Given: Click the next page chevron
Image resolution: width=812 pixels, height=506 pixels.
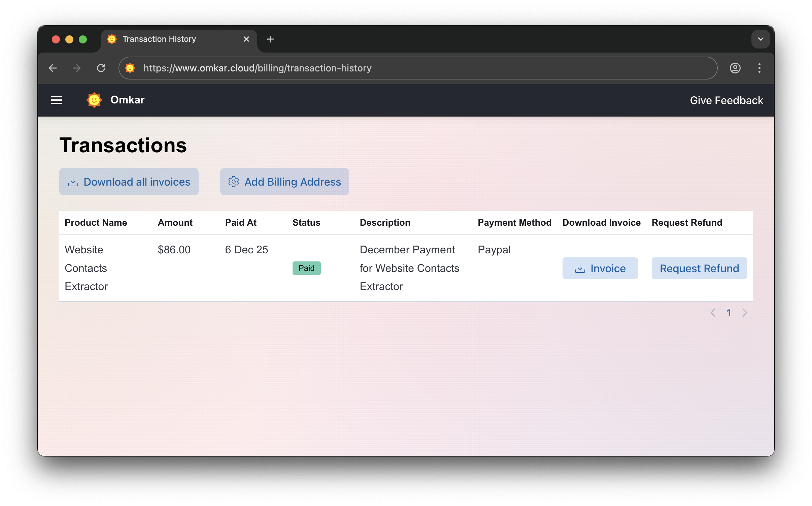Looking at the screenshot, I should click(745, 313).
